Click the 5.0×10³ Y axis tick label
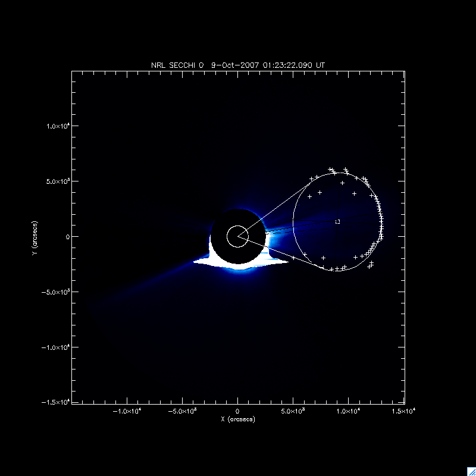Image resolution: width=476 pixels, height=476 pixels. [58, 181]
